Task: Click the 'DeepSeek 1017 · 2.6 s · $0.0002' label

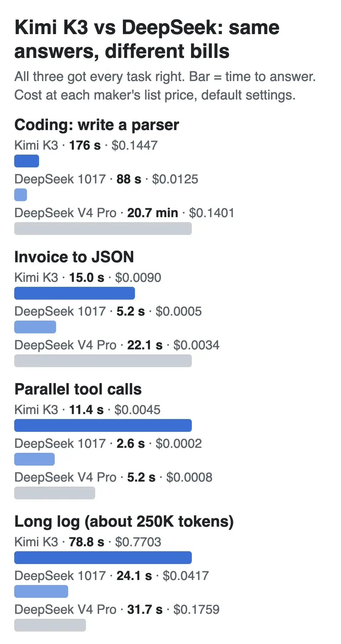Action: [x=108, y=444]
